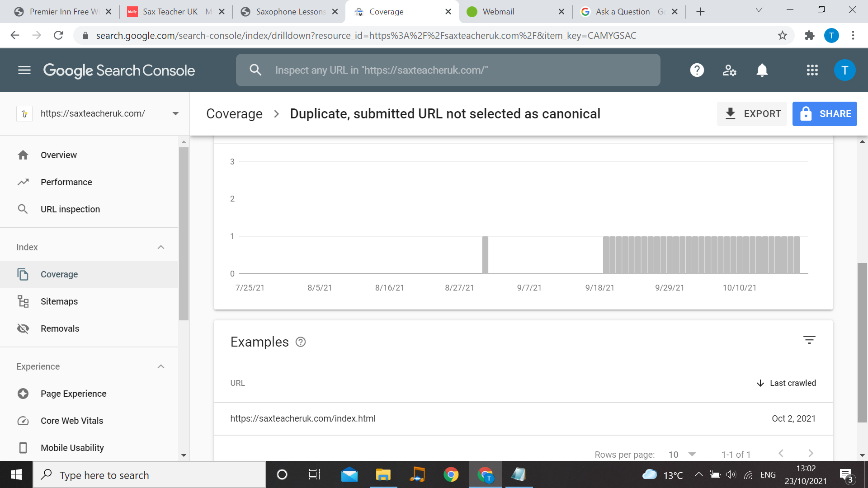Open users and settings icon
This screenshot has height=488, width=868.
coord(729,70)
